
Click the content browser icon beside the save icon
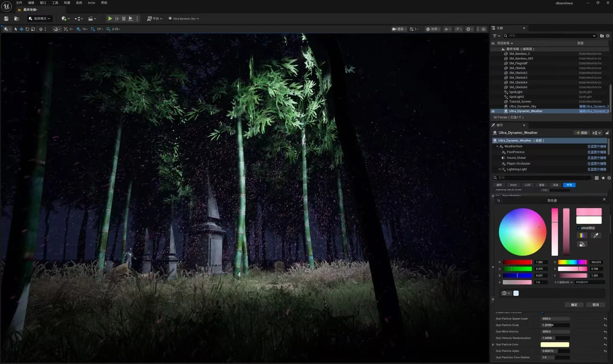tap(16, 18)
